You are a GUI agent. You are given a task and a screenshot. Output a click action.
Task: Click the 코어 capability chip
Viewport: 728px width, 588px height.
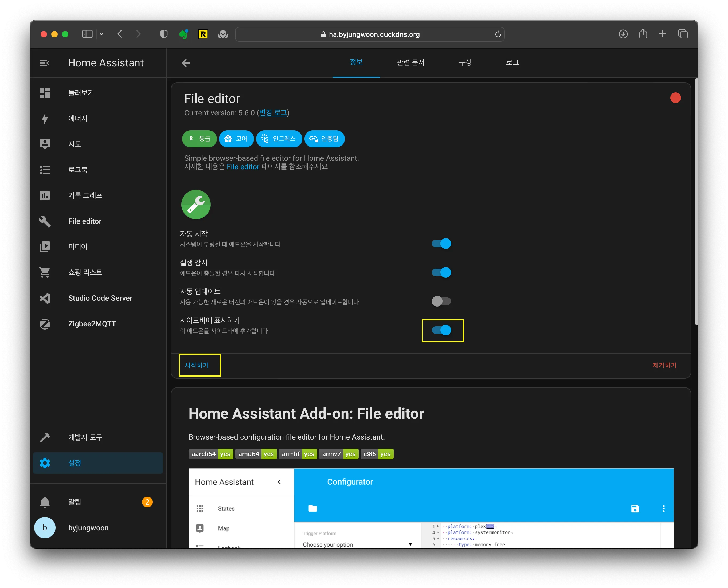pos(236,139)
